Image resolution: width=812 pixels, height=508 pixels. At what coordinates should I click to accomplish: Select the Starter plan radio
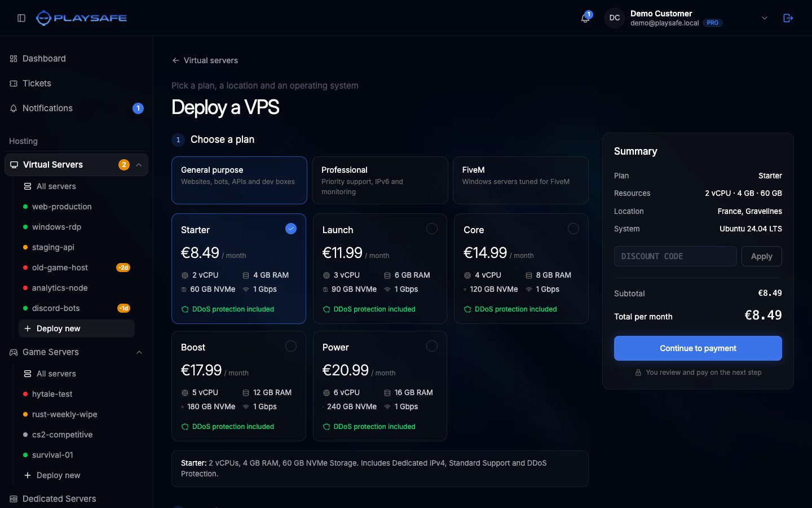(x=291, y=229)
